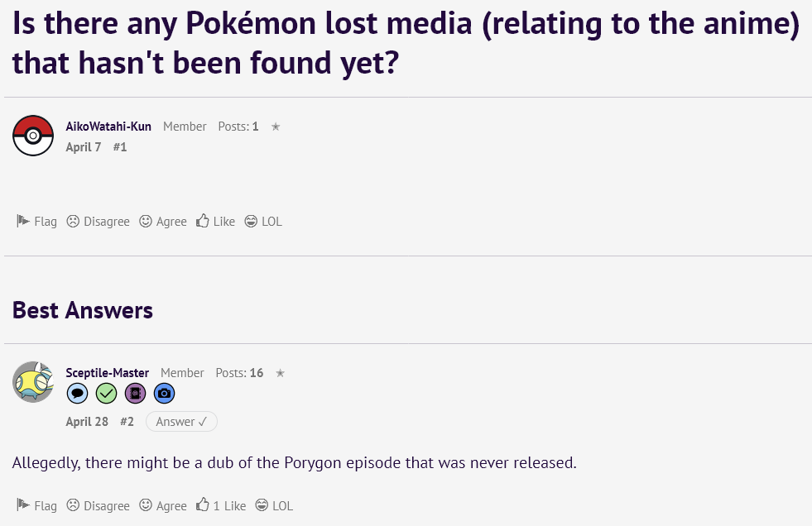Mark Agree on AikoWatahi-Kun's post

click(163, 222)
